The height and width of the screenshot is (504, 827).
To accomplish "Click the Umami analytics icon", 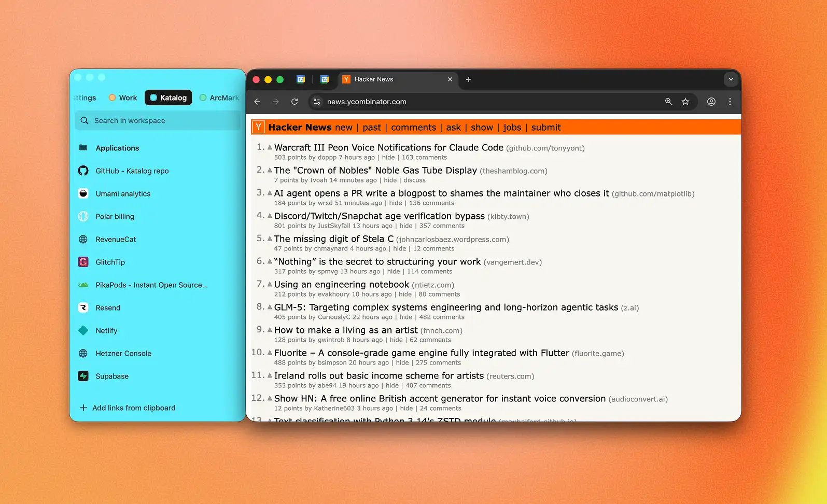I will point(83,193).
